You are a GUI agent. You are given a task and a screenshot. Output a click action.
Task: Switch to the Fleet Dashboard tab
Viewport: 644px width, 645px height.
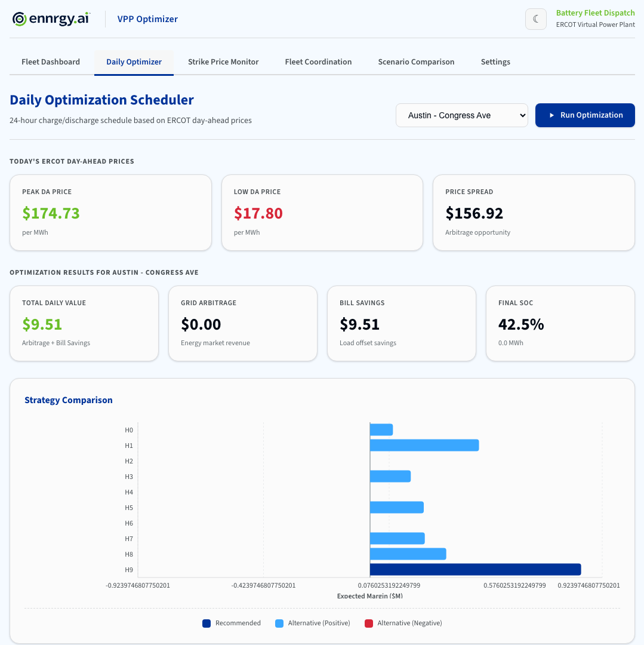point(50,62)
